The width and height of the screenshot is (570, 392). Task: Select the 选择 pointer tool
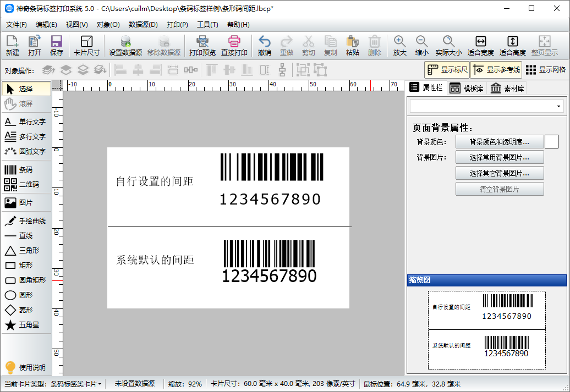(x=26, y=89)
